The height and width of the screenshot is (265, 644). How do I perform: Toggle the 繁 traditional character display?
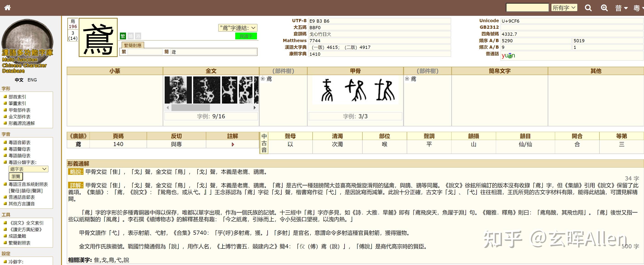tap(123, 36)
